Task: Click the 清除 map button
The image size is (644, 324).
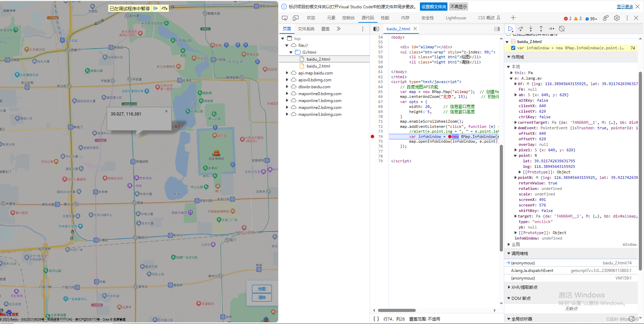Action: pos(262,297)
